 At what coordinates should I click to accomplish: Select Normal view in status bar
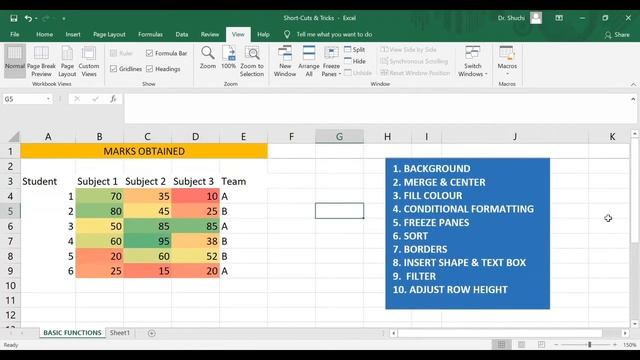(x=501, y=345)
